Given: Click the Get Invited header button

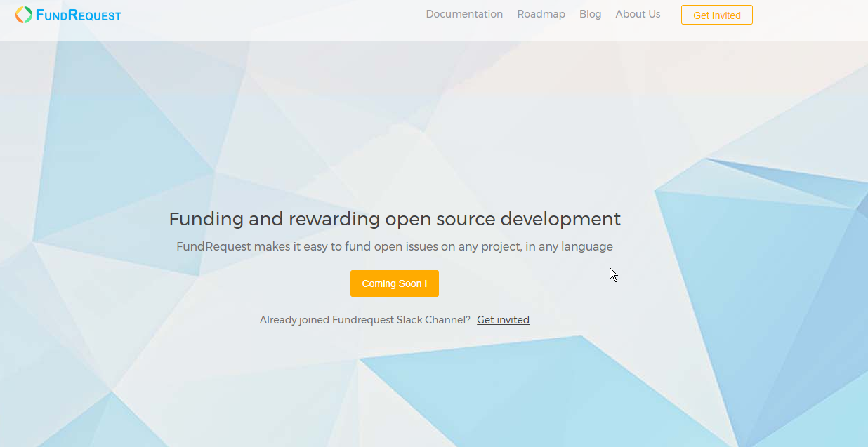Looking at the screenshot, I should click(x=716, y=15).
